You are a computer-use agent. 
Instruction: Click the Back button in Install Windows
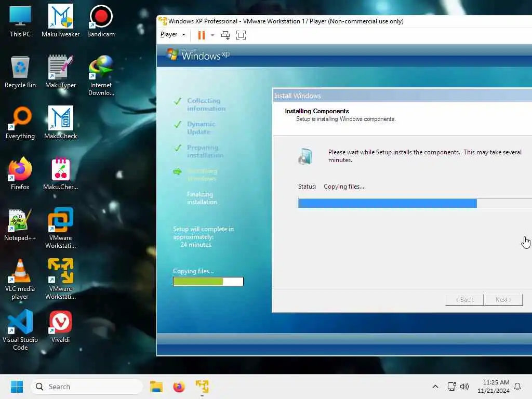tap(464, 300)
